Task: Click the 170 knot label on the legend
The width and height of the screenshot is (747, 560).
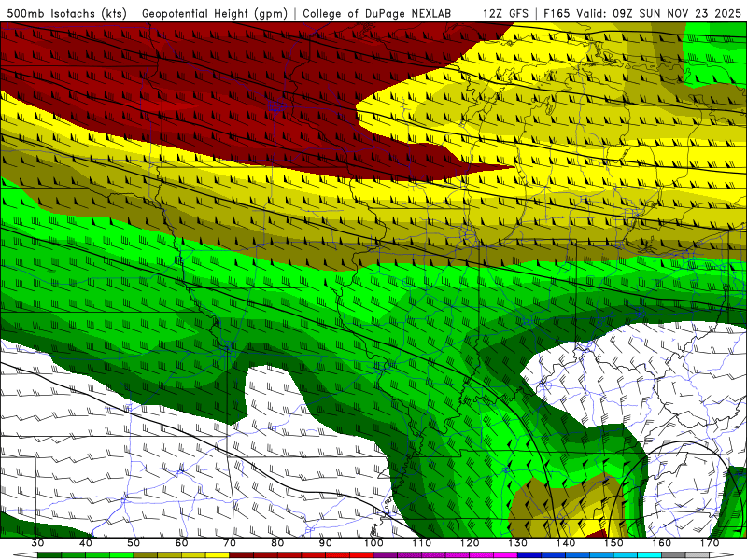Action: (710, 543)
